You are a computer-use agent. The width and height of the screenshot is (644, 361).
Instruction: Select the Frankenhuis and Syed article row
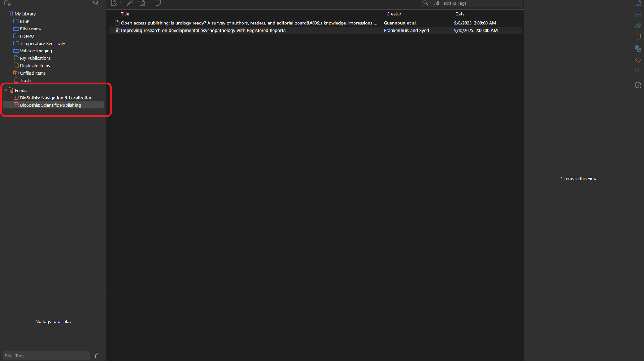(x=204, y=30)
